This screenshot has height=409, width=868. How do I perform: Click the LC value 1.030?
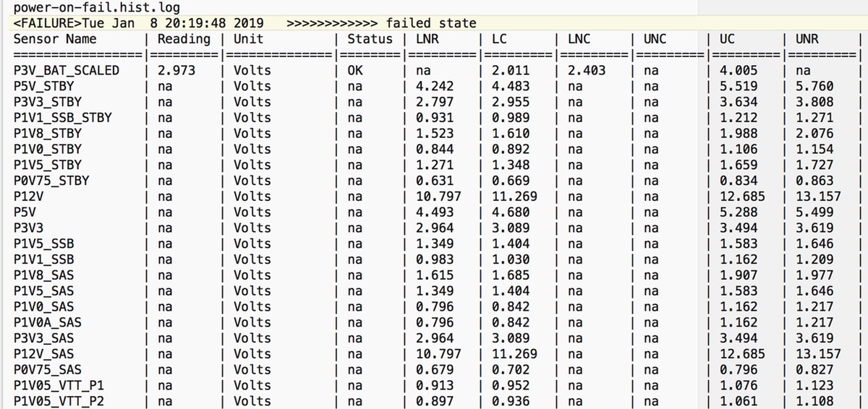510,259
